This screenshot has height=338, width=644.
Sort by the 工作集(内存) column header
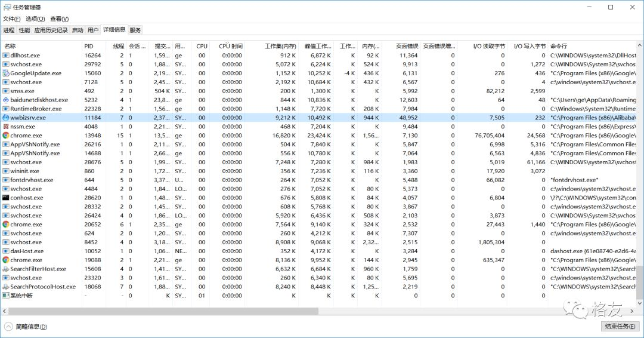(271, 46)
